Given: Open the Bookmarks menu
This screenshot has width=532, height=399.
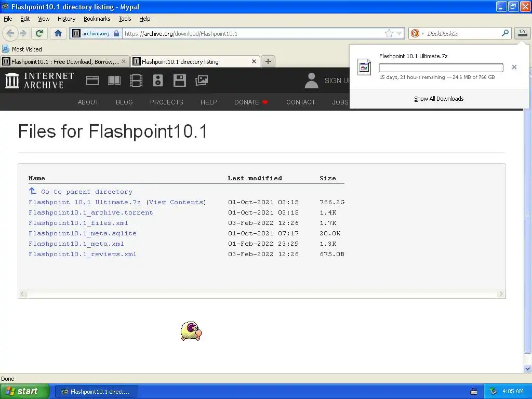Looking at the screenshot, I should click(x=97, y=19).
